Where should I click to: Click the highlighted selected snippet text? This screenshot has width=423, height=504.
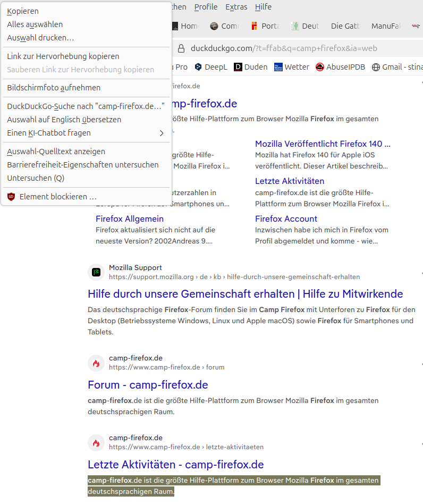(x=234, y=486)
